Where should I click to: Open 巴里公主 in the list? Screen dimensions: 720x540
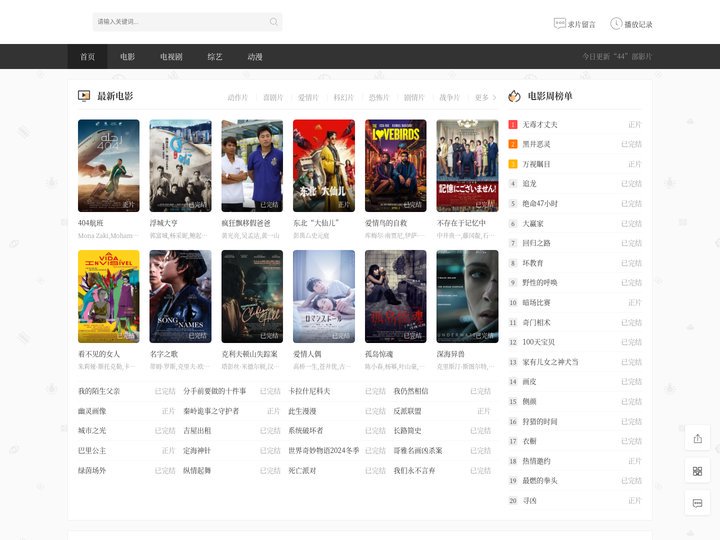pos(92,450)
